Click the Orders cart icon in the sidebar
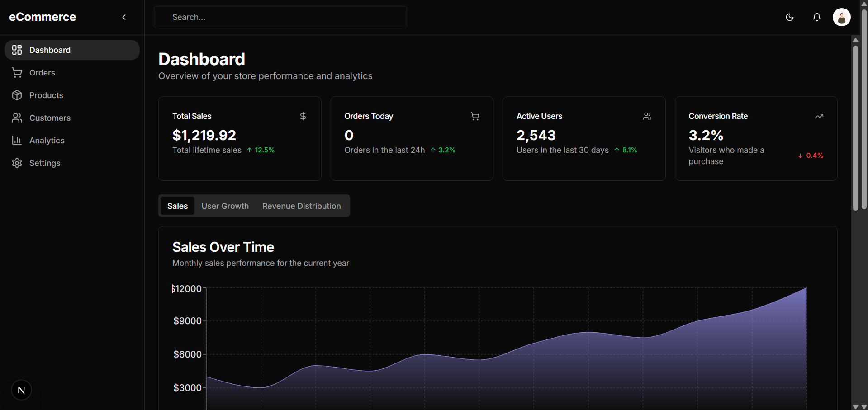Screen dimensions: 868x410 pyautogui.click(x=17, y=72)
